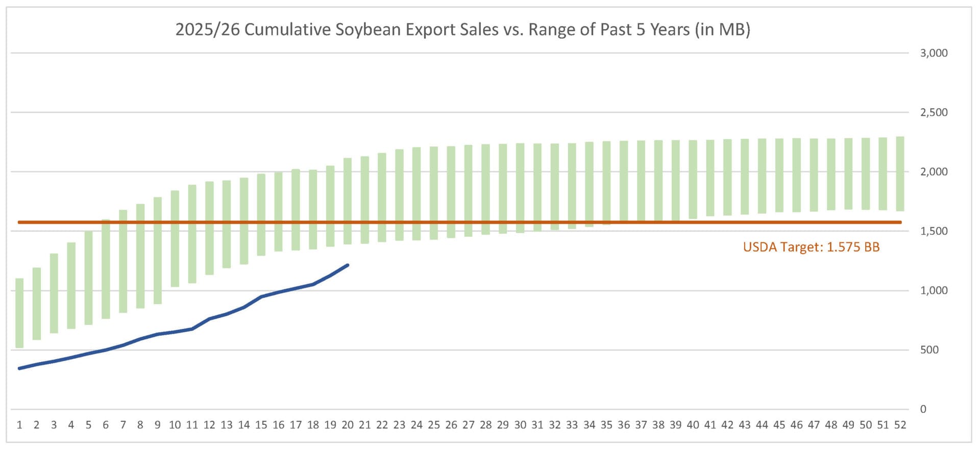Click week 35 on the x-axis

[606, 425]
